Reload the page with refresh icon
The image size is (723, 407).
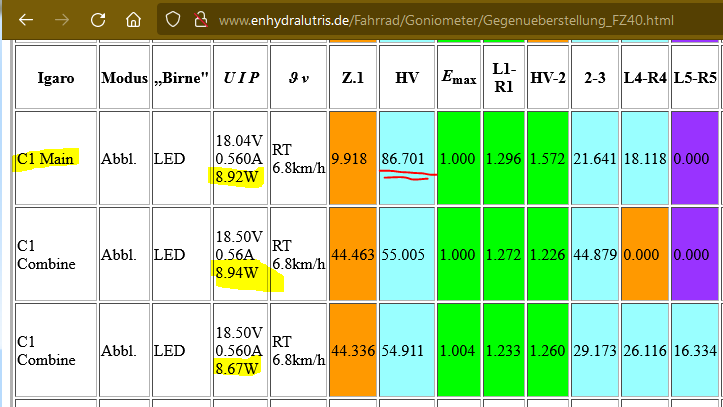(98, 20)
